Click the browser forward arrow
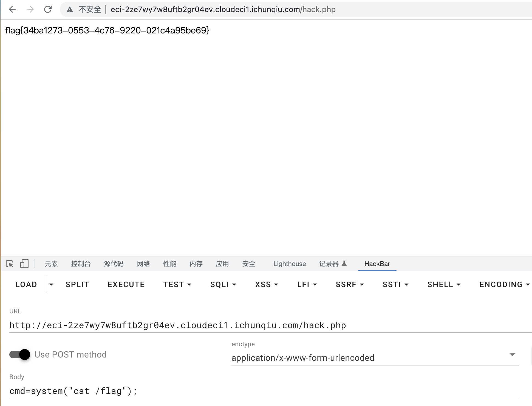Viewport: 532px width, 406px height. point(30,10)
